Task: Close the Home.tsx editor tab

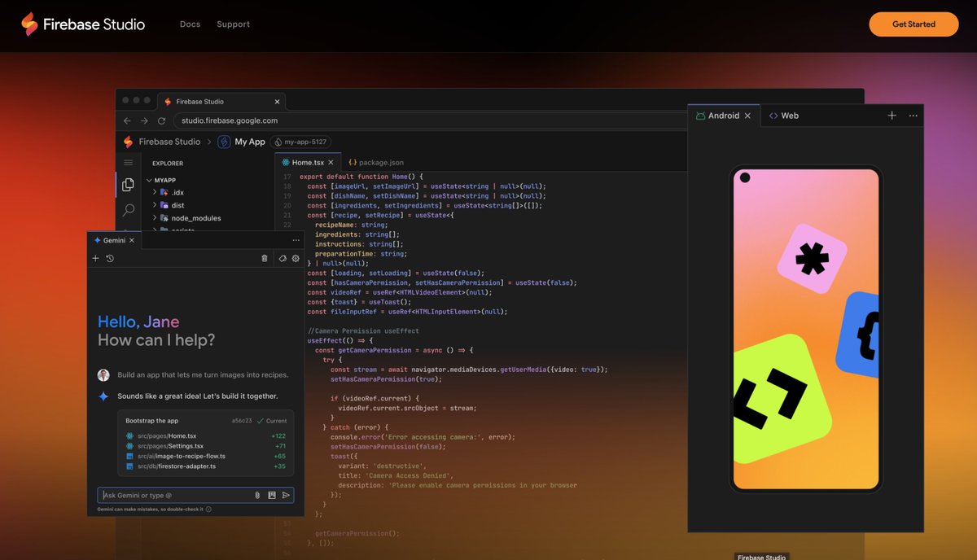Action: [330, 163]
